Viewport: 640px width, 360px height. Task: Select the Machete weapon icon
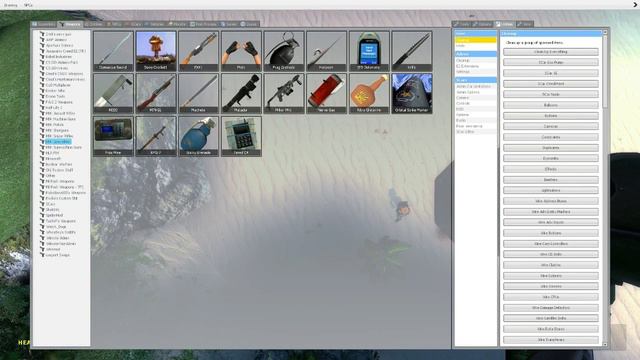[198, 93]
